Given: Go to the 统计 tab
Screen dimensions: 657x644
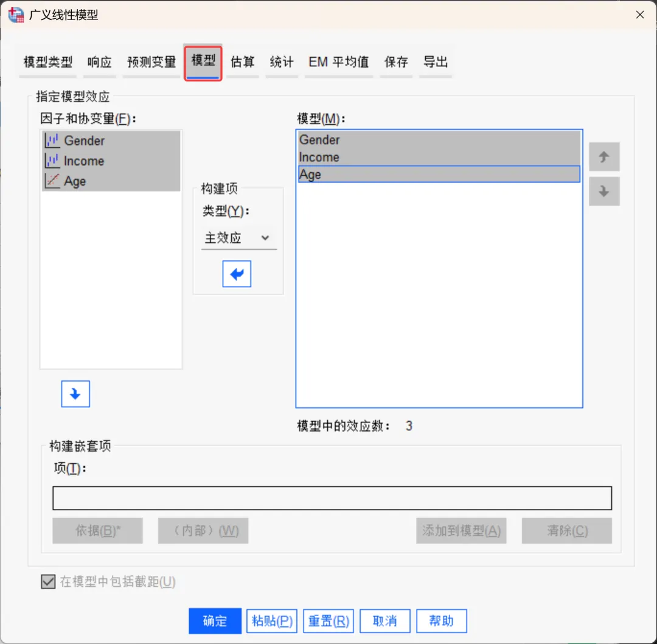Looking at the screenshot, I should (x=282, y=62).
